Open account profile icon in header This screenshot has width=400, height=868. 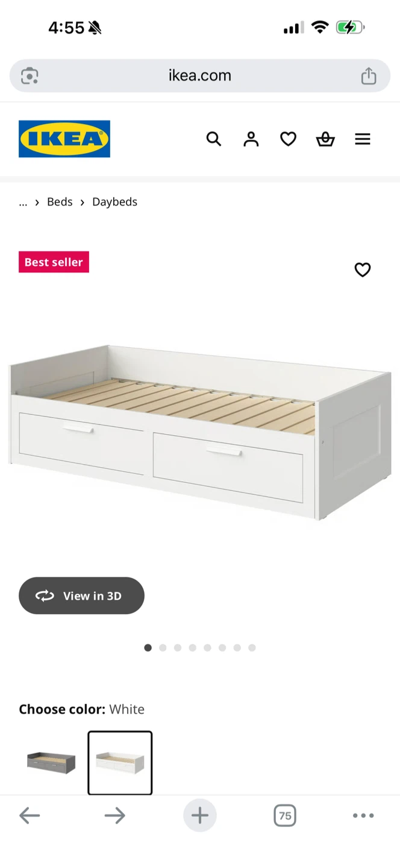[x=251, y=139]
